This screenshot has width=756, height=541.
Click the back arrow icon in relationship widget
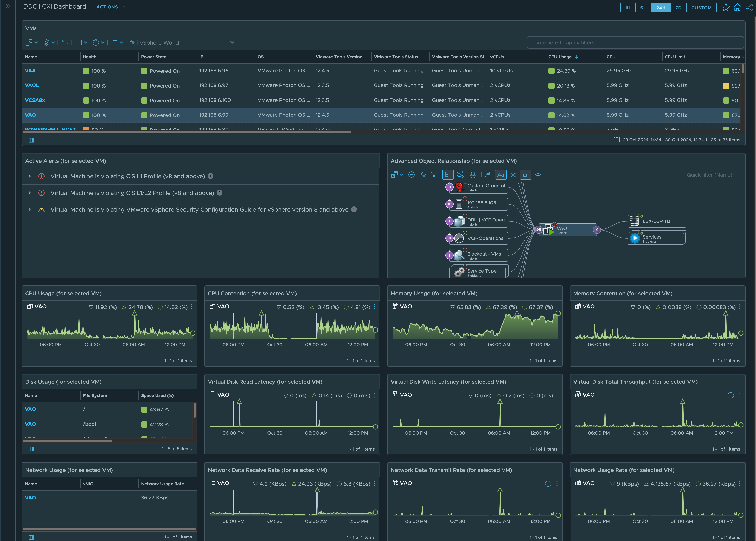point(411,175)
